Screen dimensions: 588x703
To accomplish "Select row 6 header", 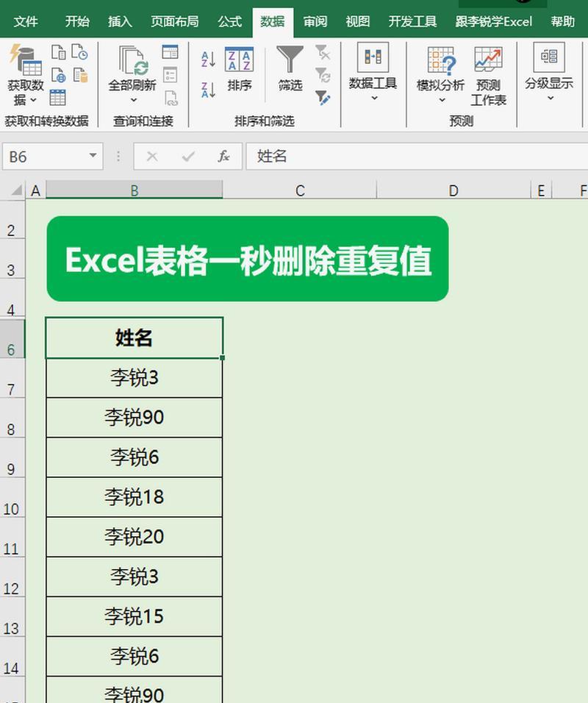I will click(x=12, y=338).
